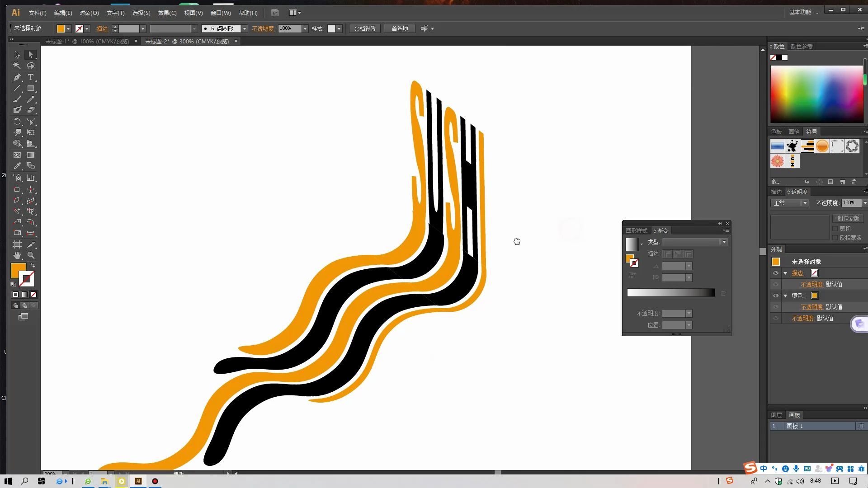Collapse the stroke row disclosure triangle

(785, 273)
